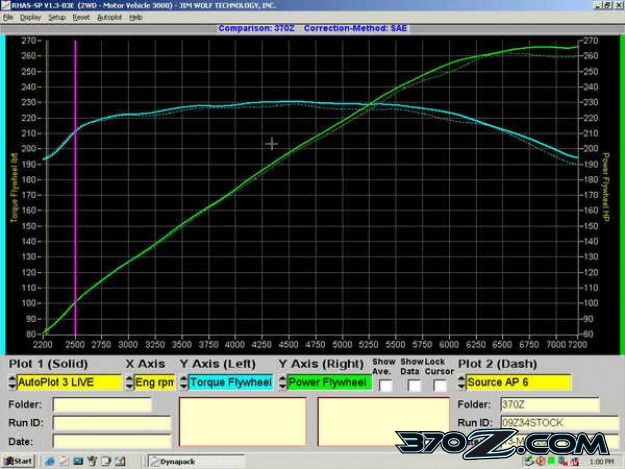The width and height of the screenshot is (625, 469).
Task: Click the notes box under Y Axis (Left)
Action: pyautogui.click(x=243, y=422)
